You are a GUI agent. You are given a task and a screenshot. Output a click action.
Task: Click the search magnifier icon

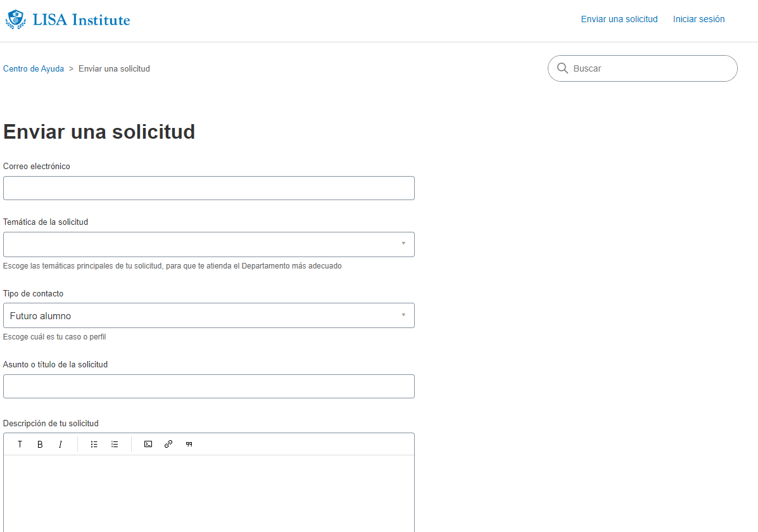pyautogui.click(x=562, y=68)
